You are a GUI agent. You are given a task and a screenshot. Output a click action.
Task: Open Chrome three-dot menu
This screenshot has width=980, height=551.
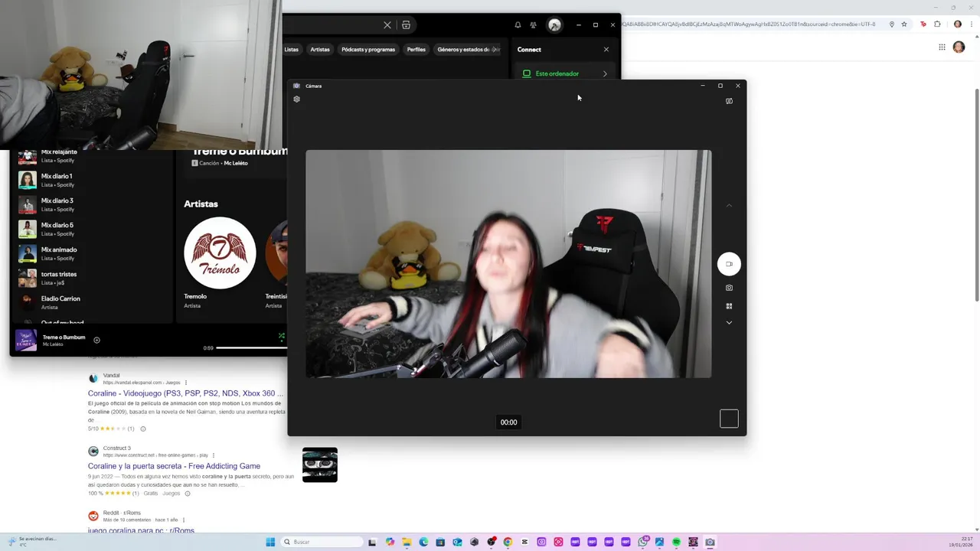coord(972,24)
